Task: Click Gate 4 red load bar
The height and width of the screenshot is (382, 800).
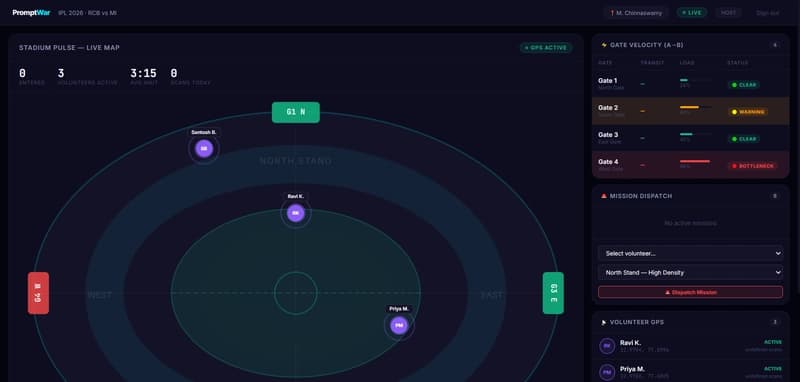Action: click(695, 161)
